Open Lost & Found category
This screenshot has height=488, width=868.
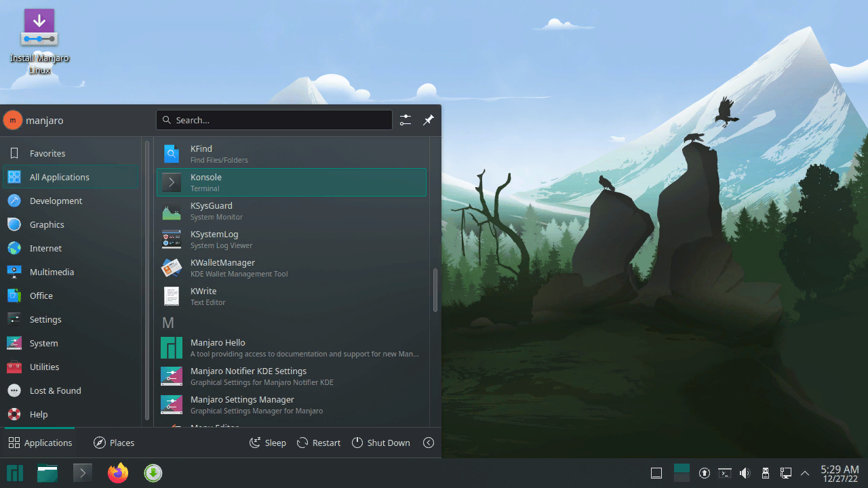tap(71, 390)
